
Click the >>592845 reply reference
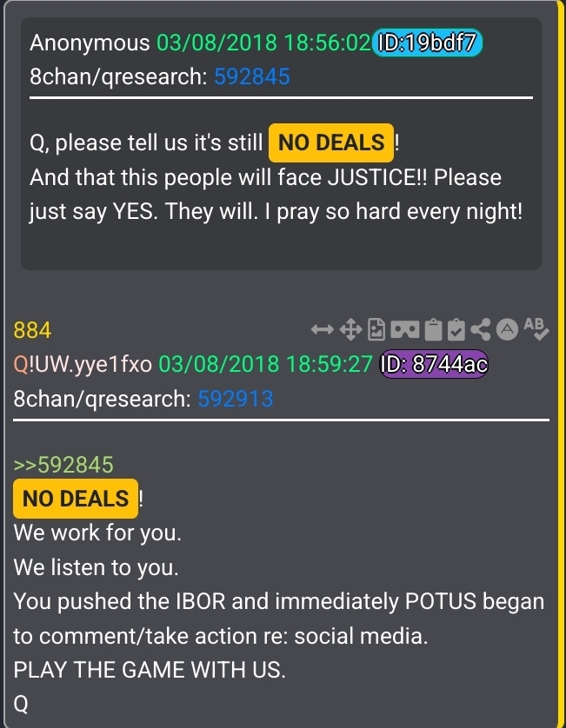coord(63,465)
